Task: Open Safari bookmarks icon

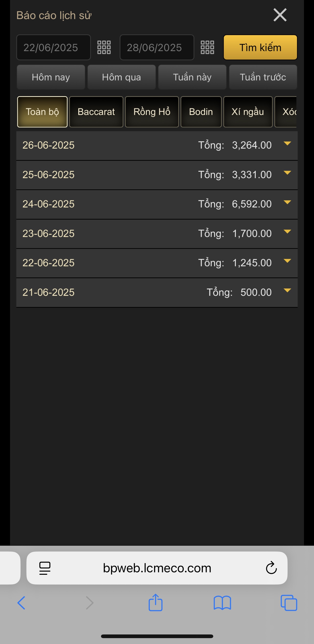Action: [x=222, y=603]
